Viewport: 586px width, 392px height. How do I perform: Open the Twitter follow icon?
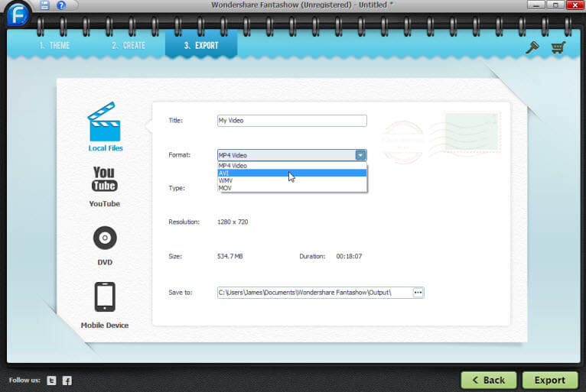pyautogui.click(x=51, y=381)
